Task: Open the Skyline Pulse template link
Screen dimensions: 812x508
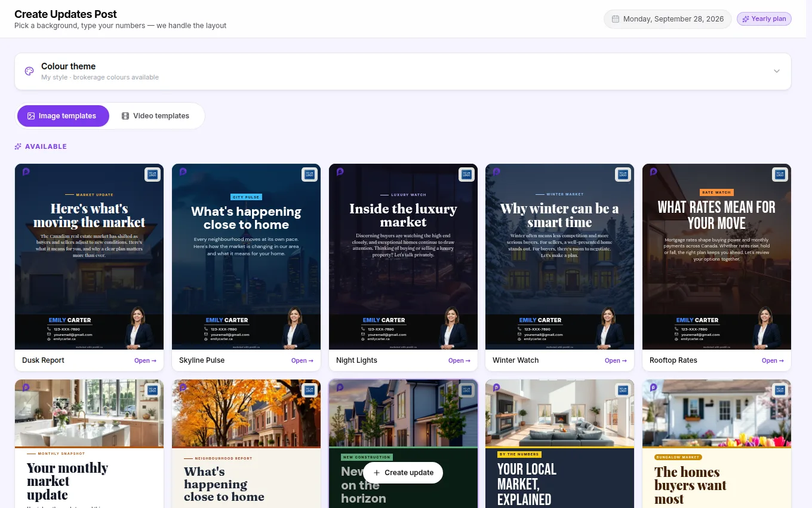Action: (302, 360)
